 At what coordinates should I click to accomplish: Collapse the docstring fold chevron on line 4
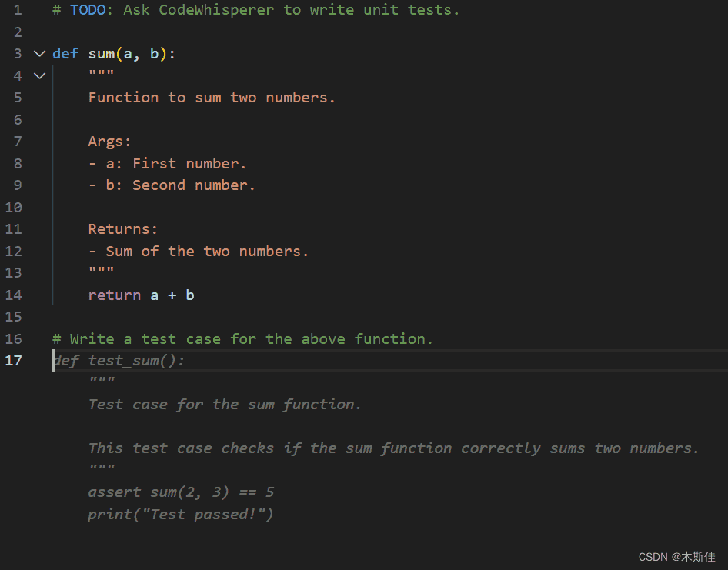coord(39,75)
